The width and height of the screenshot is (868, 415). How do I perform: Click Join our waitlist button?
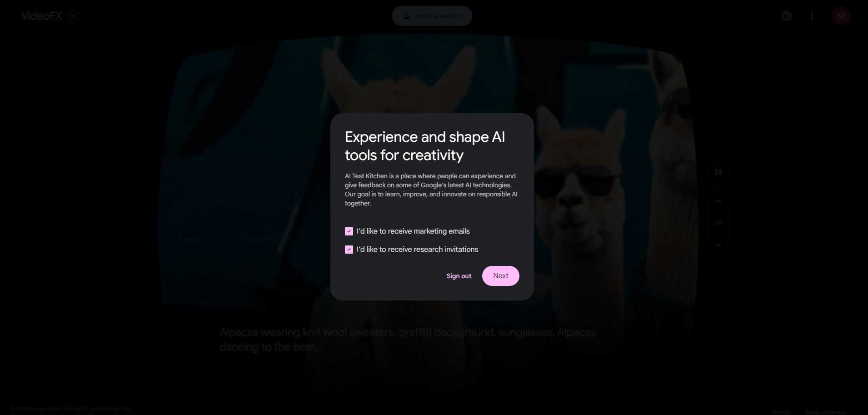[432, 16]
